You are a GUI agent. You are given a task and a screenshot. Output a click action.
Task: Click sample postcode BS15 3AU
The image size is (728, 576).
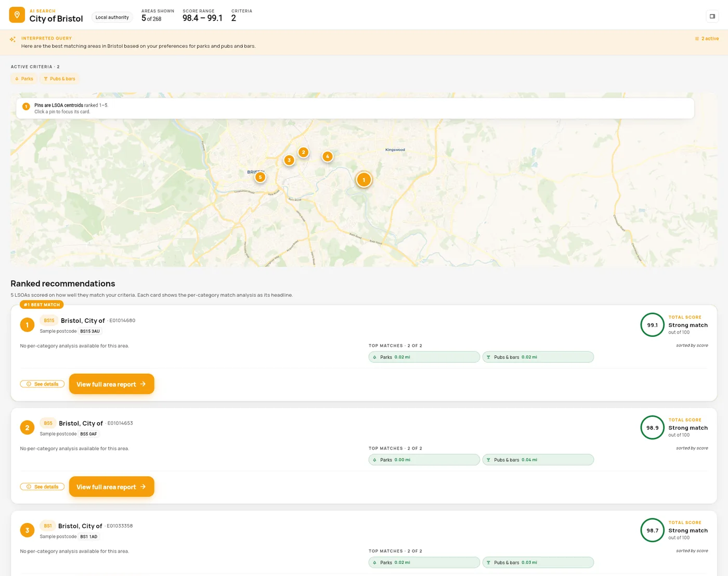coord(90,331)
